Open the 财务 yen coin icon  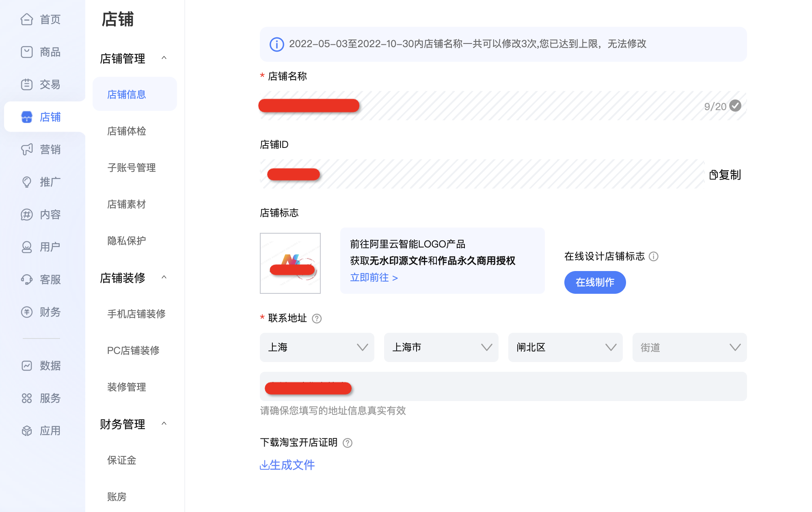coord(27,312)
